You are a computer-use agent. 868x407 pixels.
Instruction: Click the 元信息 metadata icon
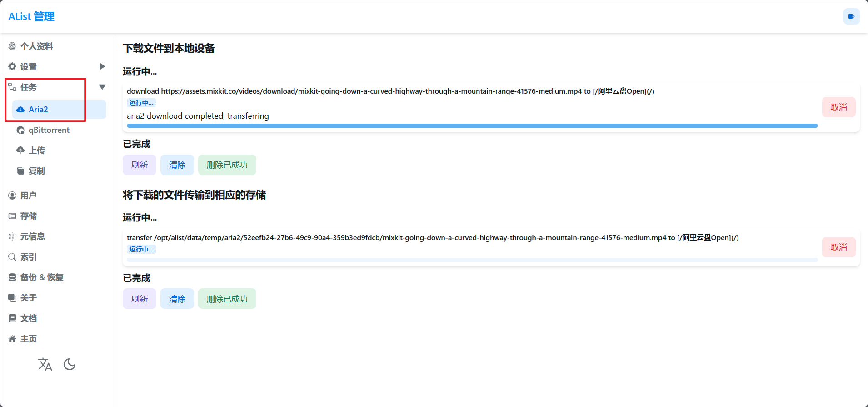[x=12, y=236]
